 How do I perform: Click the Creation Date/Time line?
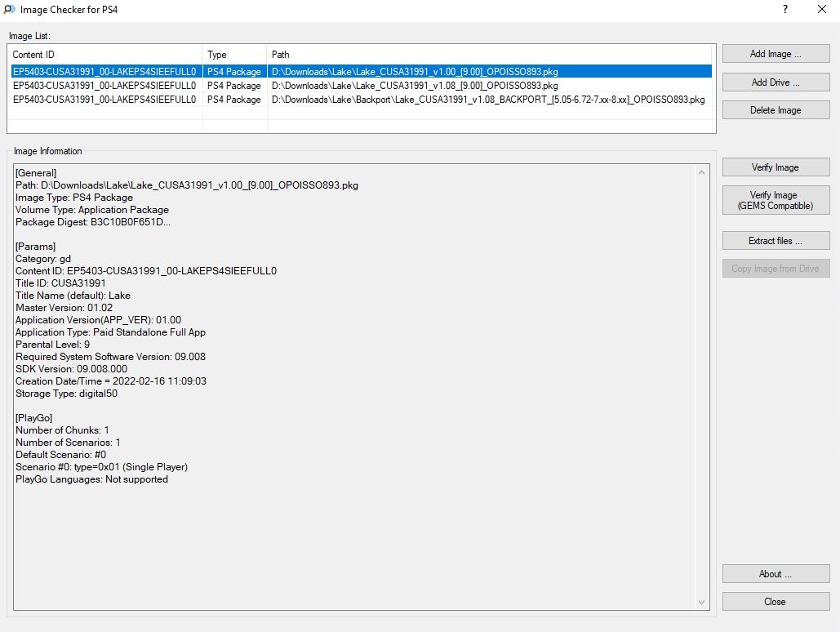click(111, 381)
